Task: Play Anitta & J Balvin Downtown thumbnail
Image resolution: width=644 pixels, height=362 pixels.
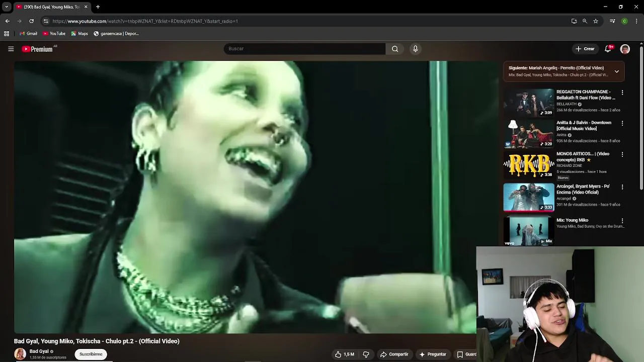Action: (x=529, y=134)
